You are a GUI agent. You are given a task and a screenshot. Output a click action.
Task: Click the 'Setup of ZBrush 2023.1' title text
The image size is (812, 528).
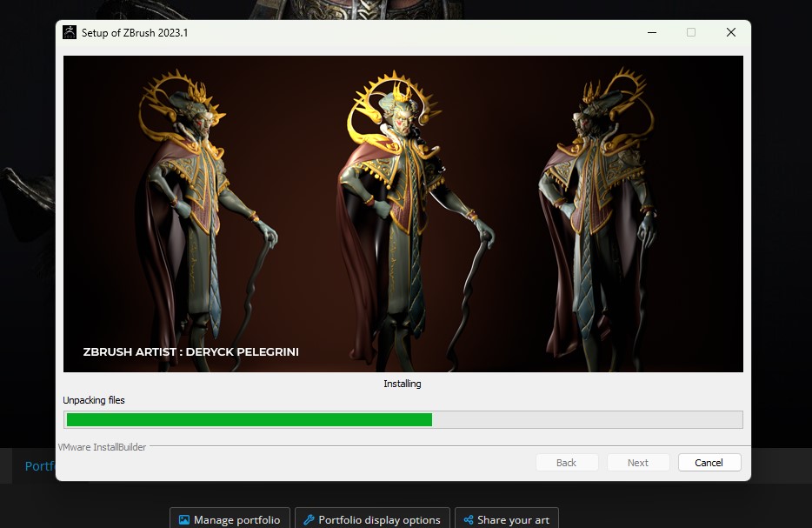[x=135, y=33]
